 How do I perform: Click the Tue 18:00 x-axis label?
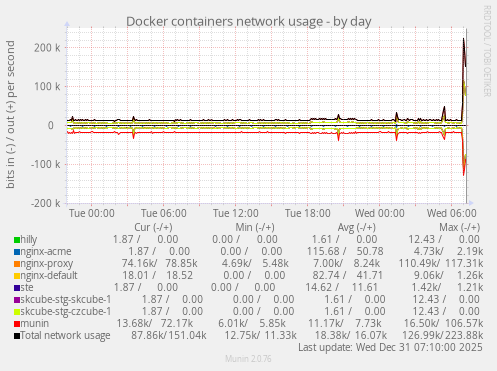308,213
